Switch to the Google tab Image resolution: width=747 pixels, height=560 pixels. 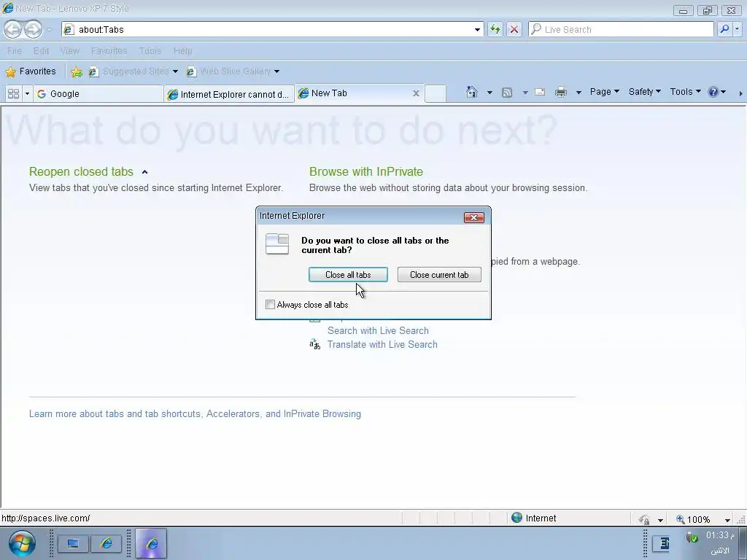click(98, 94)
